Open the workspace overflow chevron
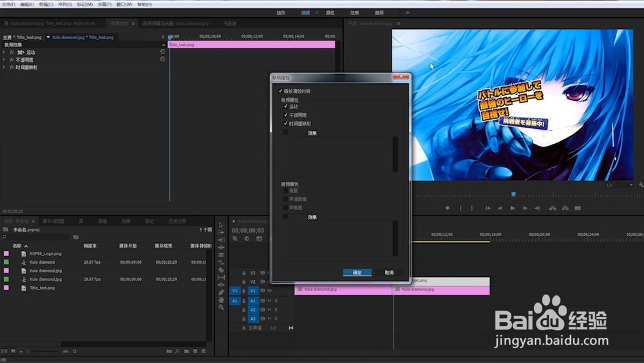Screen dimensions: 644x363 point(408,13)
